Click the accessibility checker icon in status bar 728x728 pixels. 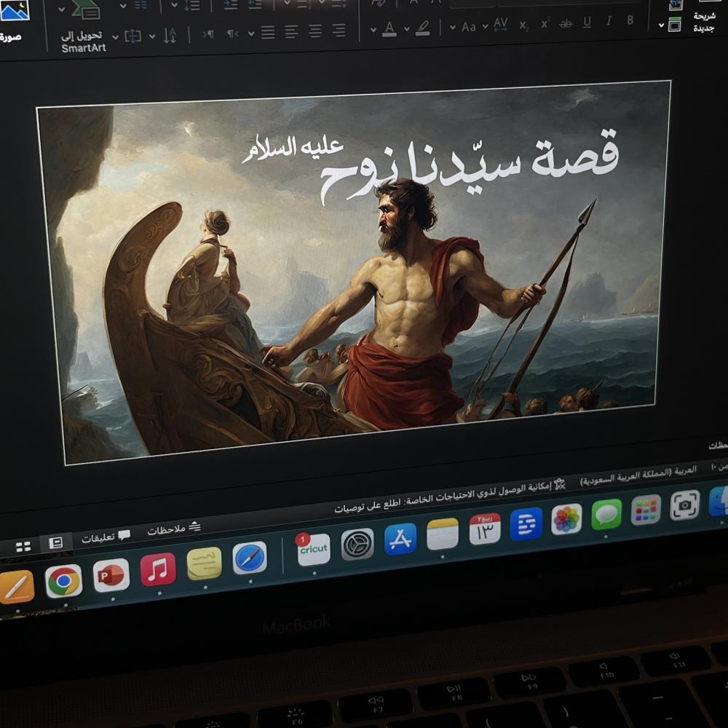(x=560, y=485)
